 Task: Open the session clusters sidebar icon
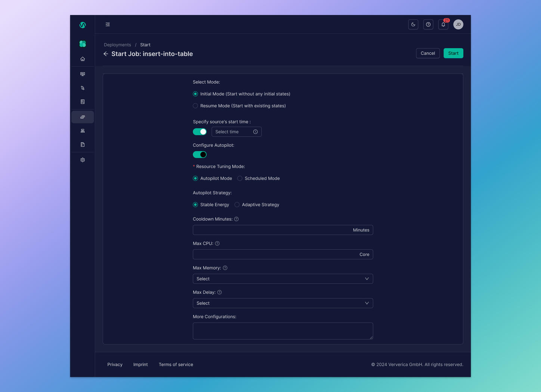point(82,130)
